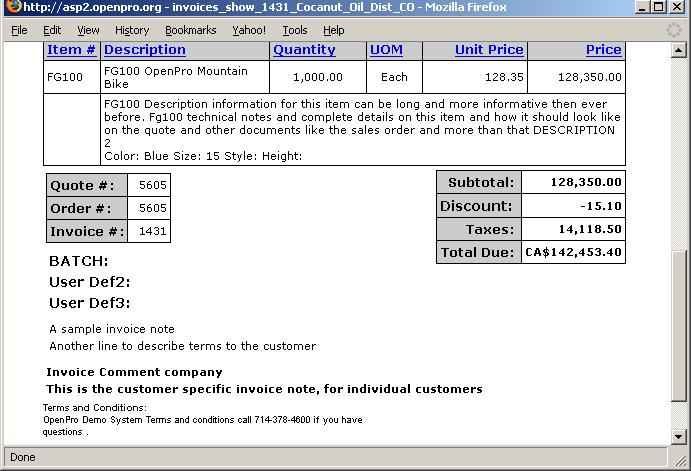Open the Bookmarks menu
The image size is (691, 471).
190,30
